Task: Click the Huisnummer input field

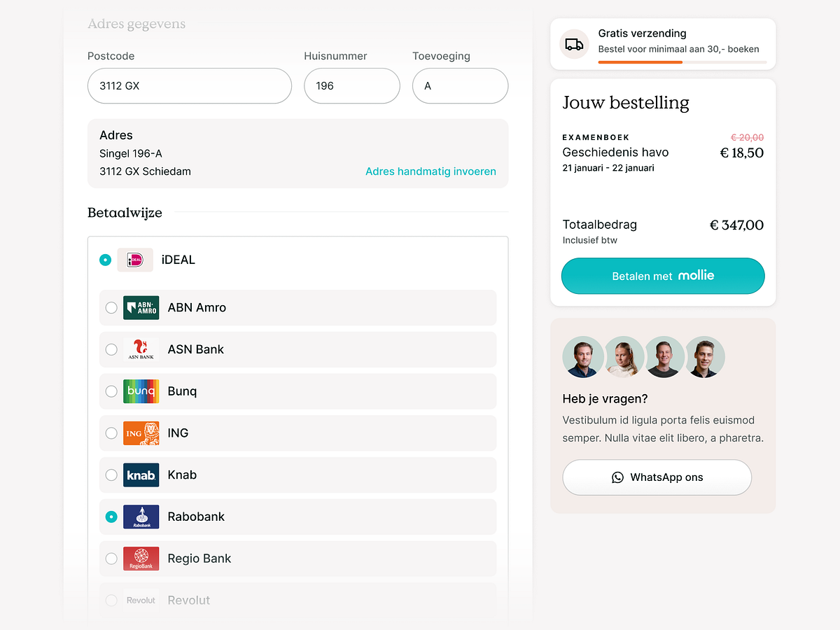Action: pos(351,85)
